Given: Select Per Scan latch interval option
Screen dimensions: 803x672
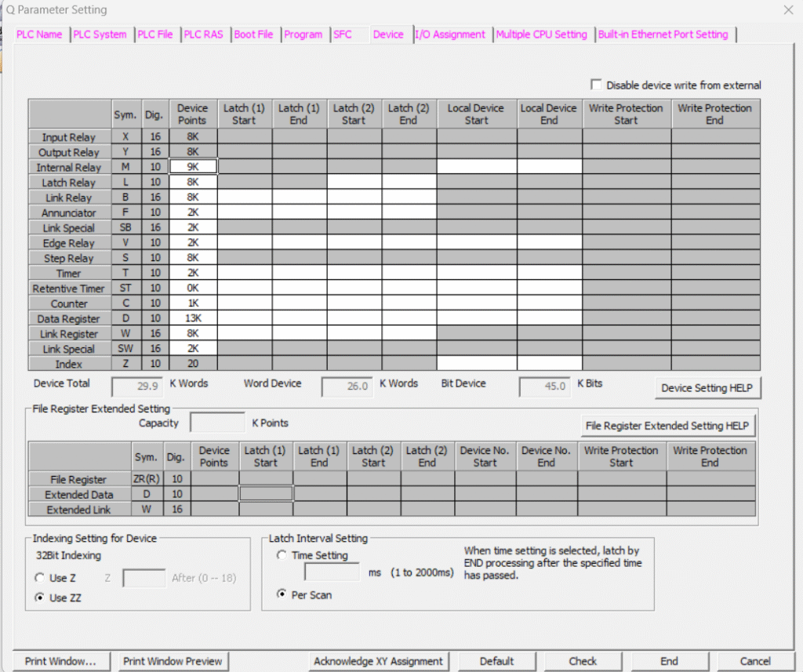Looking at the screenshot, I should [x=282, y=595].
